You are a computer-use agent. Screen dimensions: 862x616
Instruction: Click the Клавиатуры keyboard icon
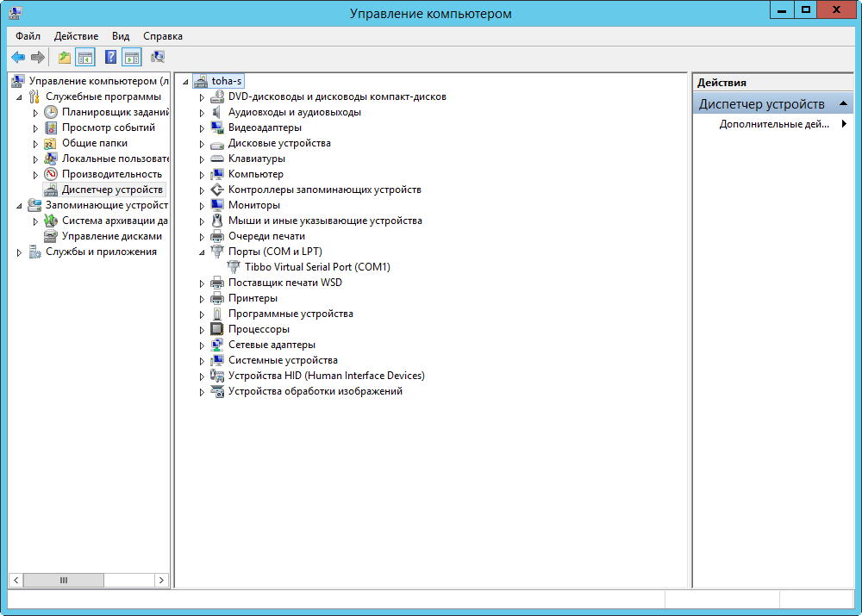[x=217, y=159]
